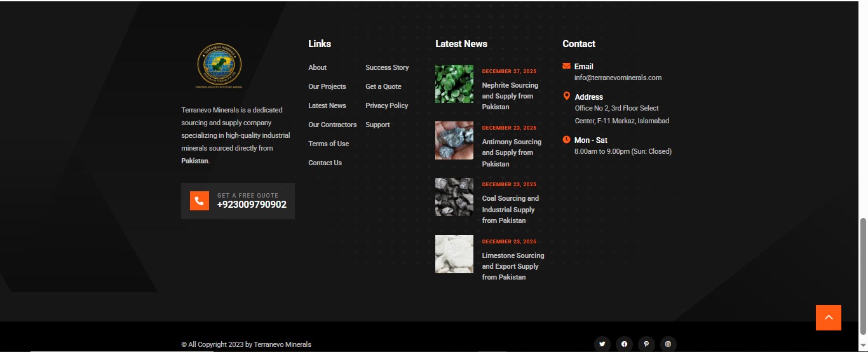868x352 pixels.
Task: Click the Terranevo Minerals logo
Action: (219, 65)
